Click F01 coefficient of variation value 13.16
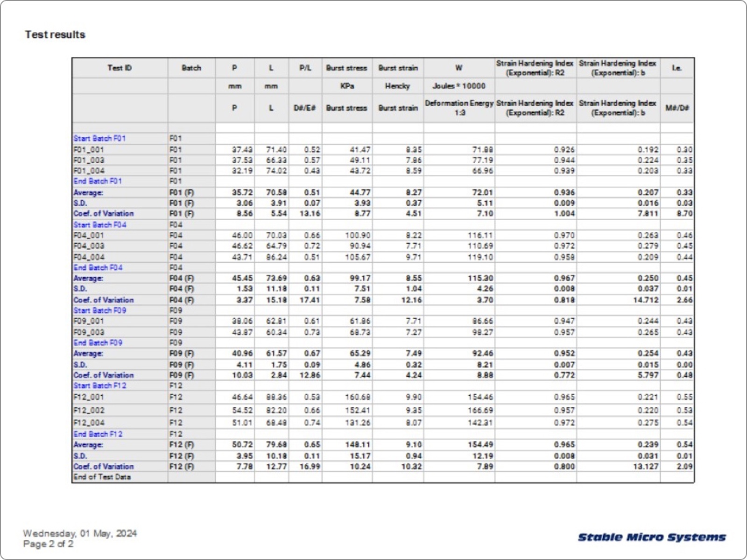 [x=310, y=214]
